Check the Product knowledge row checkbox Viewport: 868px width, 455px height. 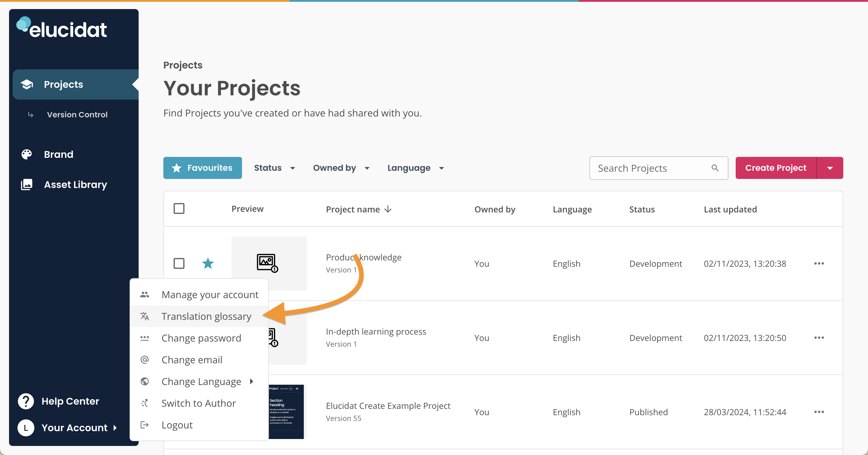coord(179,263)
